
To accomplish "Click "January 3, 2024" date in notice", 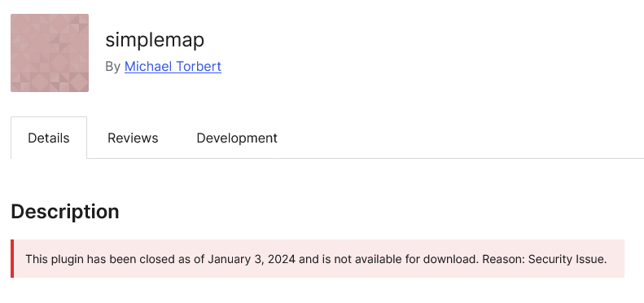I will (252, 259).
